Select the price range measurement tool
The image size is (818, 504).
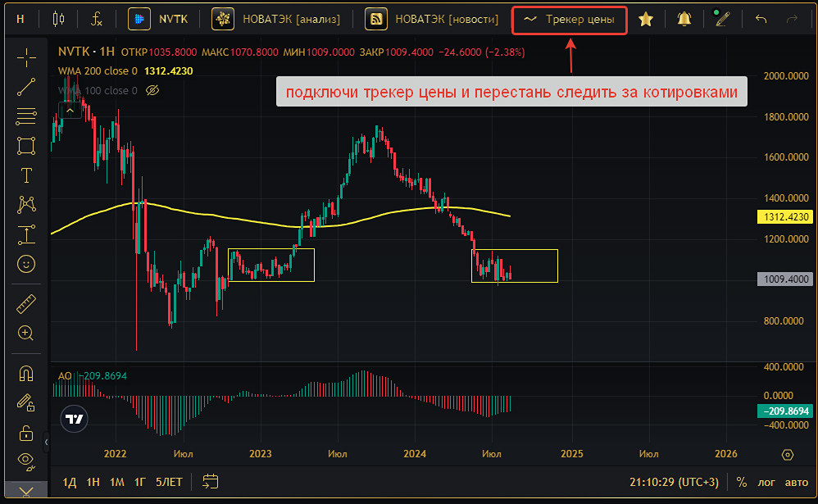point(26,234)
